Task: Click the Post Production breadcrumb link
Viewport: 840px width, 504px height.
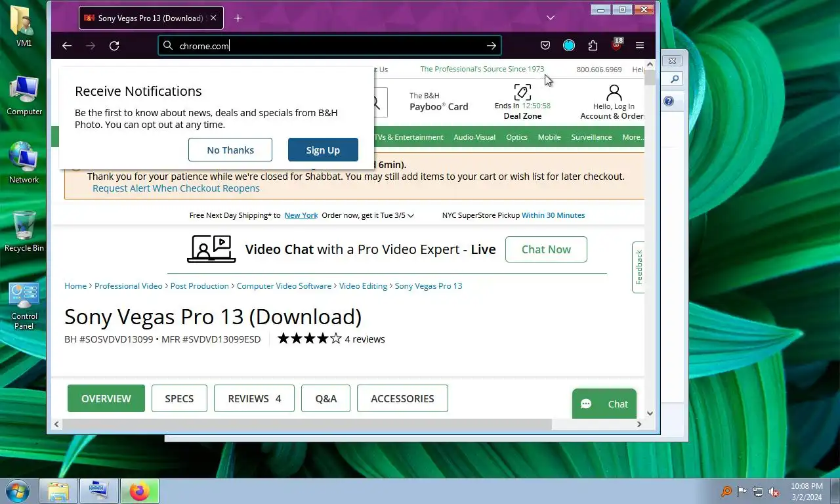Action: [199, 286]
